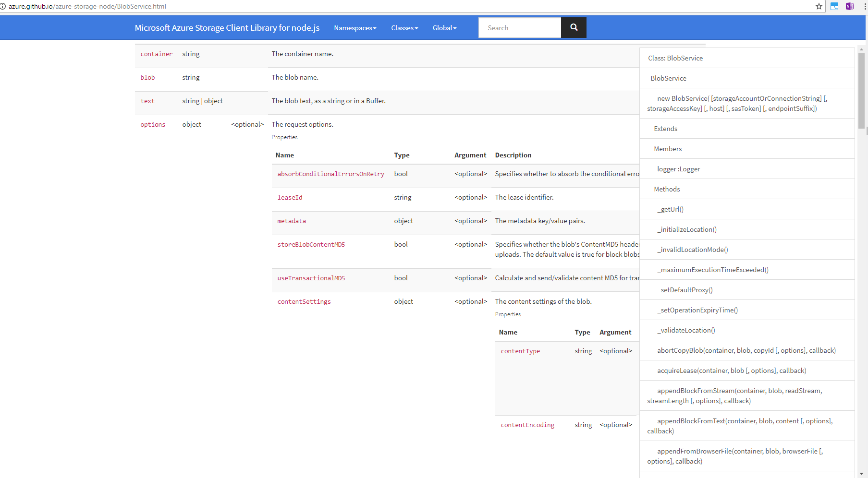Click the Extends section in the sidebar
868x478 pixels.
(x=665, y=128)
